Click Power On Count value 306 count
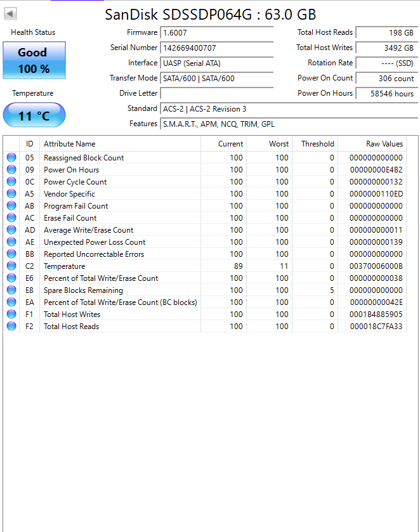Image resolution: width=420 pixels, height=532 pixels. [387, 79]
